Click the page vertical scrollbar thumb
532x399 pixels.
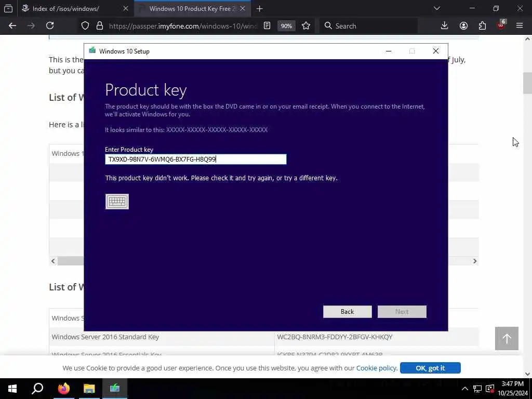click(527, 83)
